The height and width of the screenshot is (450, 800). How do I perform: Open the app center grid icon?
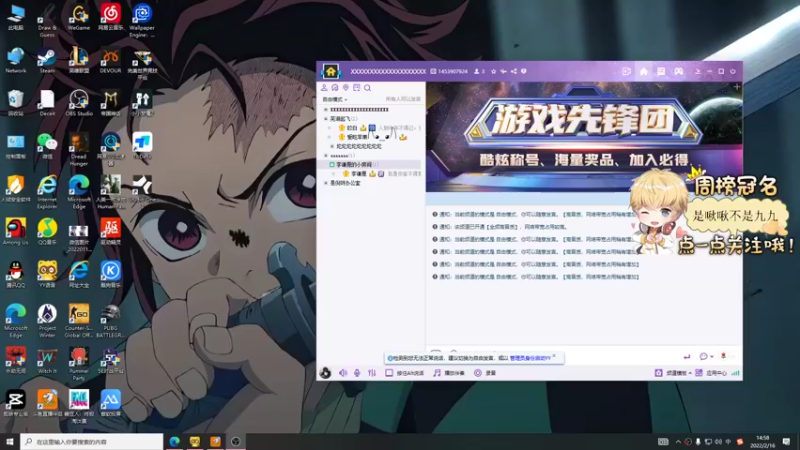click(x=699, y=373)
